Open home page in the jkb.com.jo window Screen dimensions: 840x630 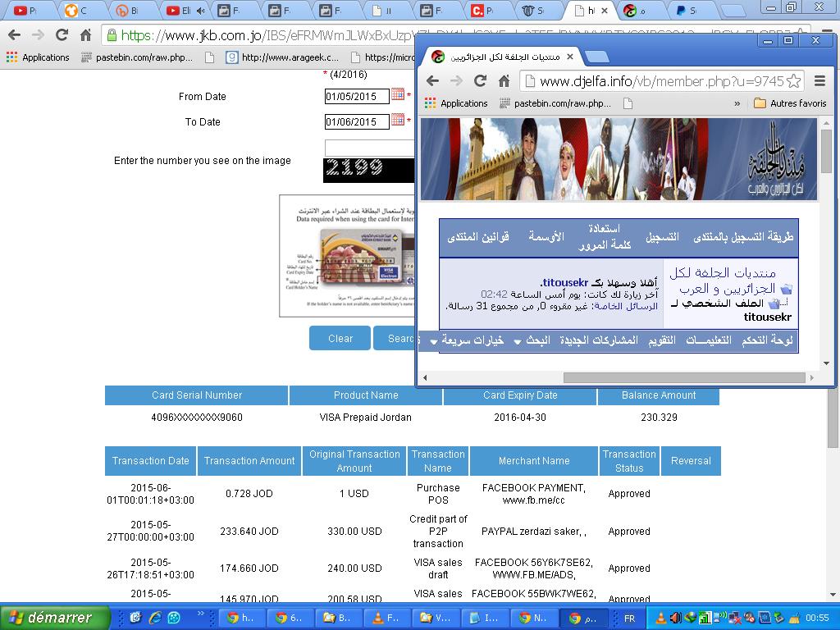click(x=85, y=35)
